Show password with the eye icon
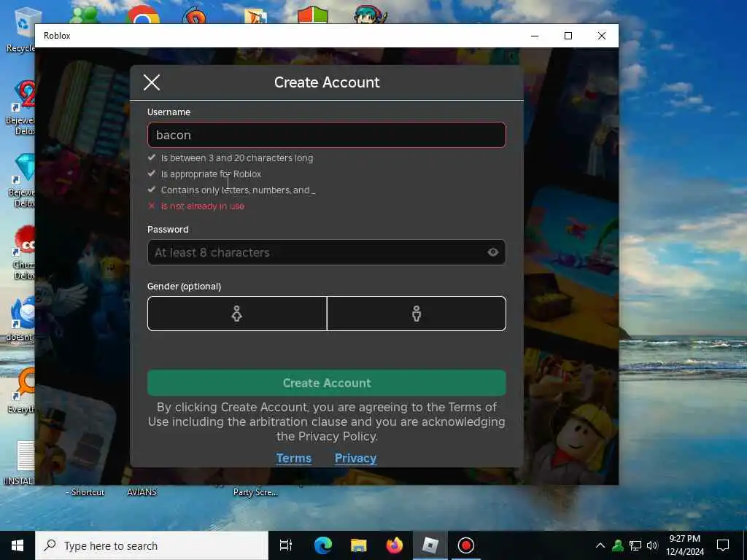747x560 pixels. click(x=492, y=252)
